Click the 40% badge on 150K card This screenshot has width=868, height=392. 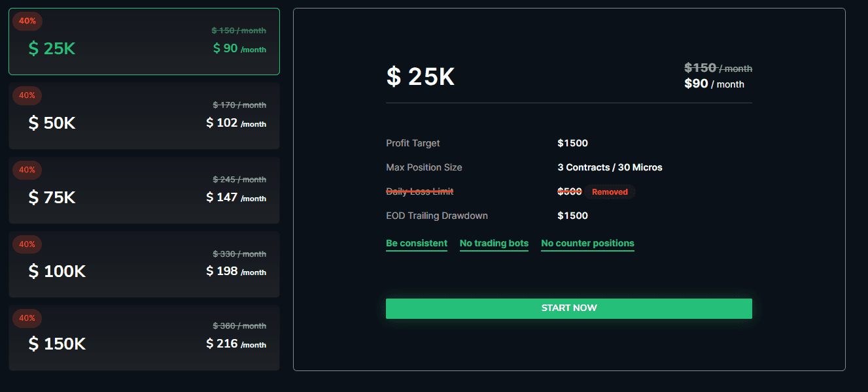27,318
